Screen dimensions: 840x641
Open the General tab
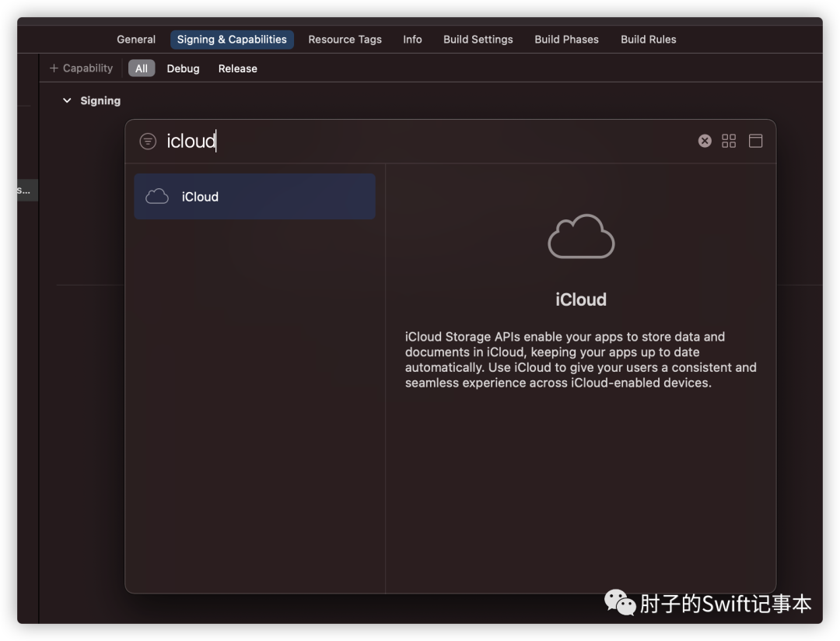(x=136, y=40)
